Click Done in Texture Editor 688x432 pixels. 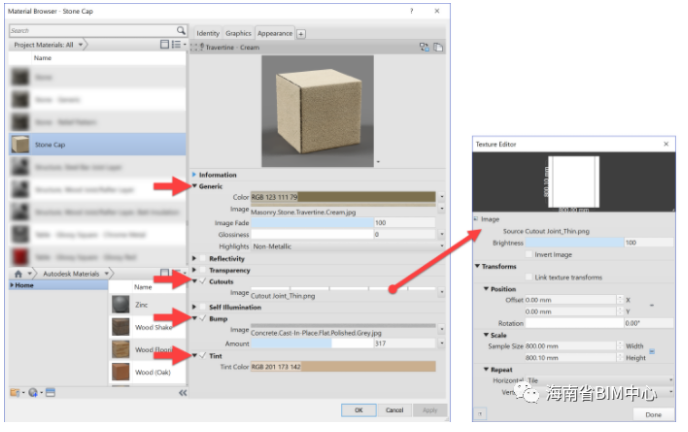coord(653,414)
